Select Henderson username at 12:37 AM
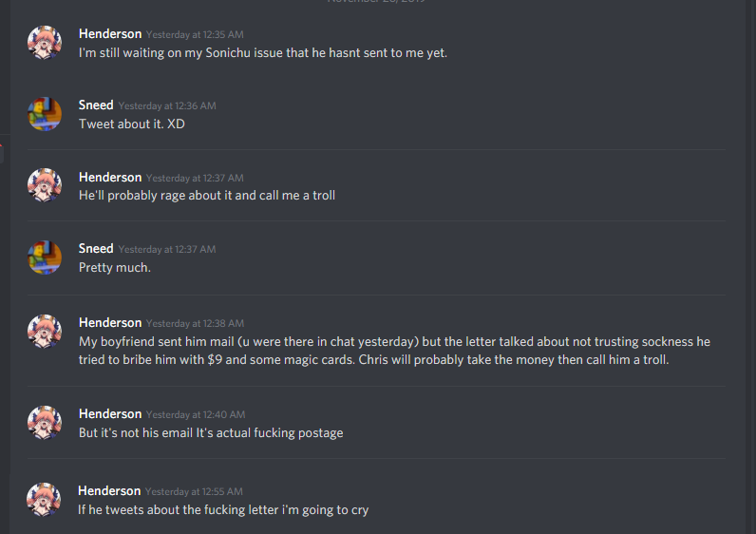The height and width of the screenshot is (534, 756). tap(110, 177)
